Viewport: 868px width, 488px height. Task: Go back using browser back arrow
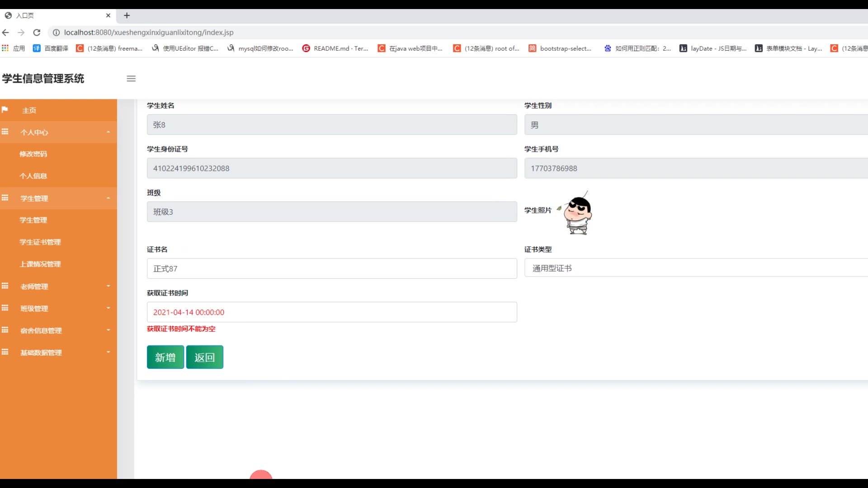[x=6, y=33]
